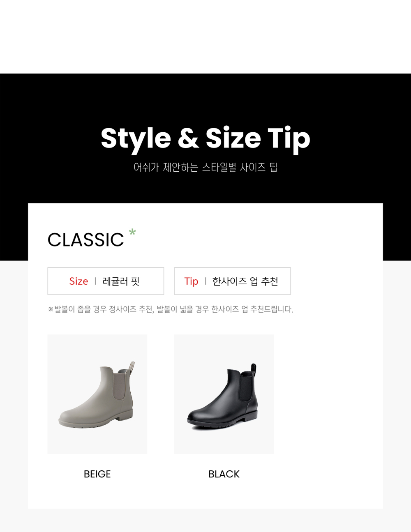Click the 어쉬가 제안하는 subtitle line
411x532 pixels.
[205, 167]
